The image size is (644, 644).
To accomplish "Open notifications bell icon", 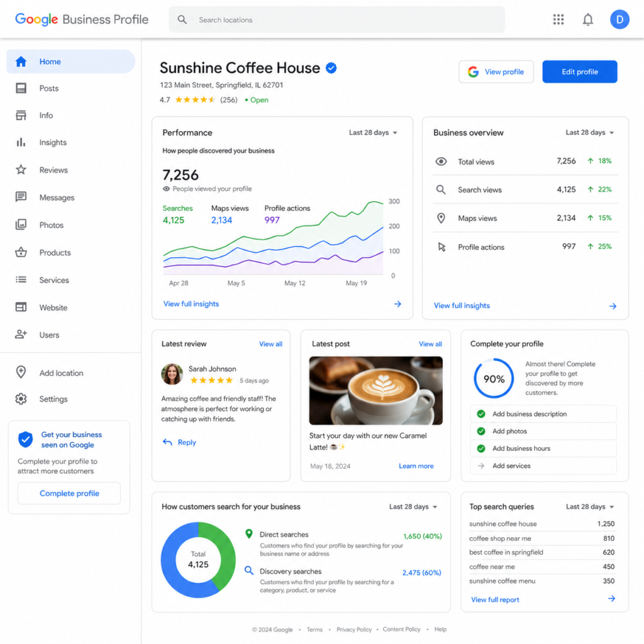I will pos(588,19).
